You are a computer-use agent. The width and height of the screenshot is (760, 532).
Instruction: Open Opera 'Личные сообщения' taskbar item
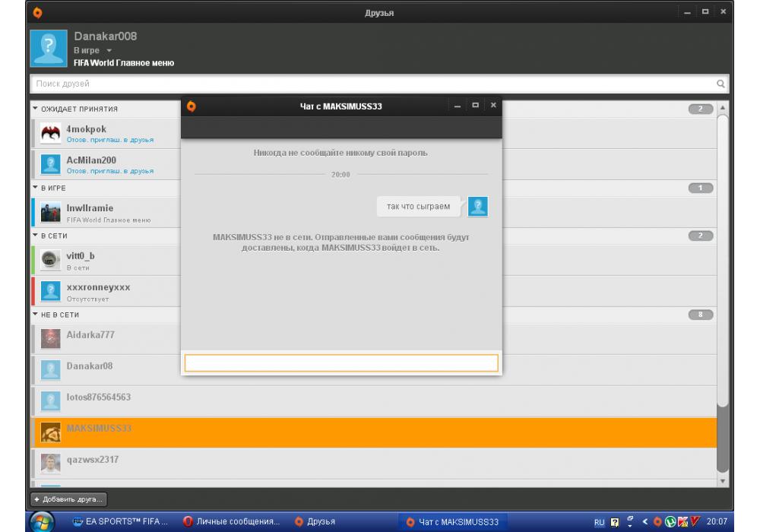pyautogui.click(x=232, y=522)
